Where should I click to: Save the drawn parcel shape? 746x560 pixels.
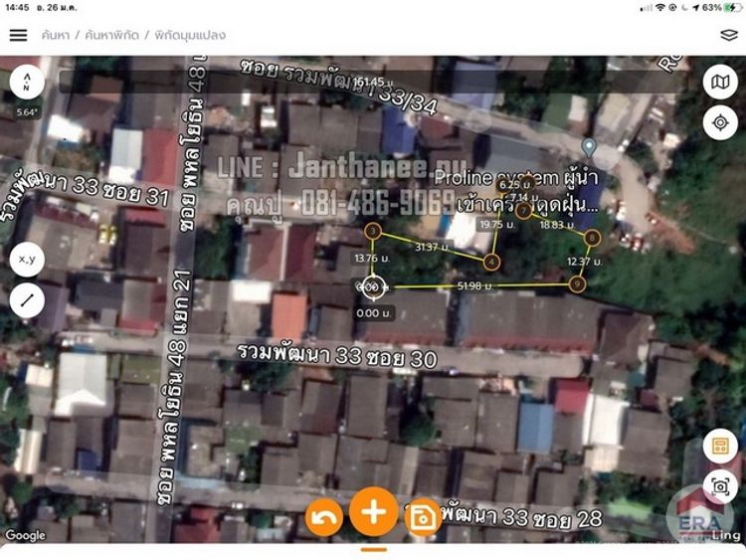pos(423,517)
